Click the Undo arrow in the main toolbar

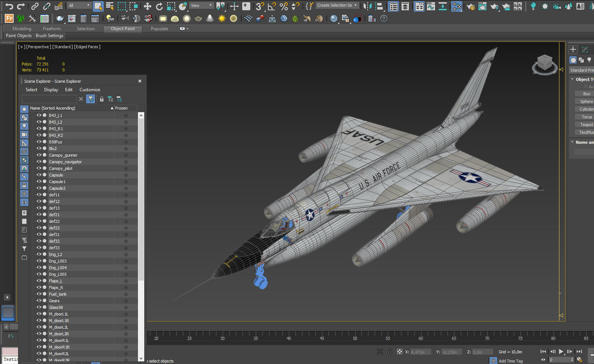pyautogui.click(x=9, y=6)
